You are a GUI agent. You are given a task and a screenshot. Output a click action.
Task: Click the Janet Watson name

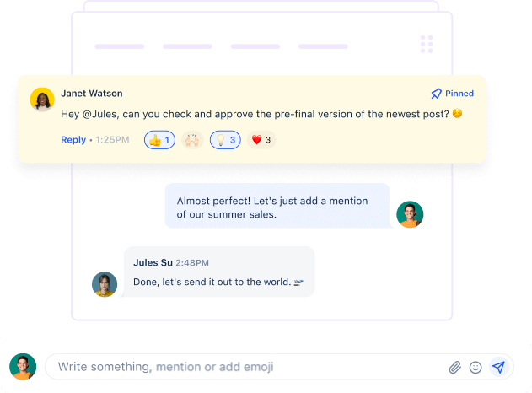coord(92,94)
